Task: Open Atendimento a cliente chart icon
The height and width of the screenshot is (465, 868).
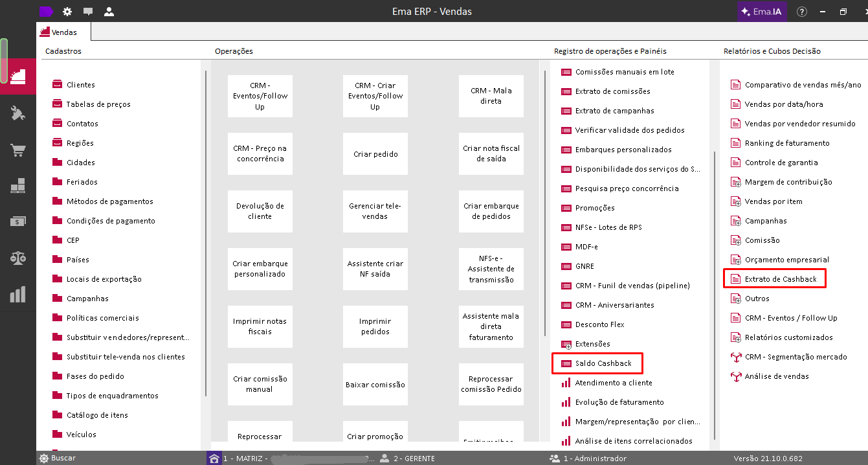Action: click(x=566, y=383)
